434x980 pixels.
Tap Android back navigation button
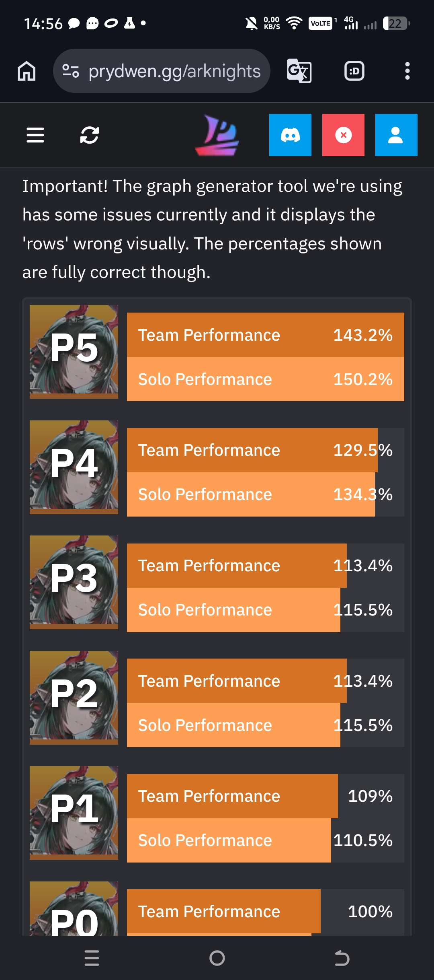pos(342,958)
